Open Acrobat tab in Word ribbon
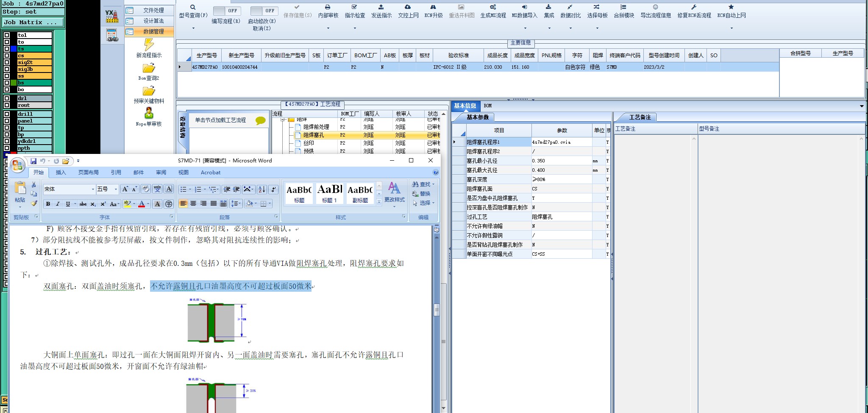 click(x=211, y=173)
